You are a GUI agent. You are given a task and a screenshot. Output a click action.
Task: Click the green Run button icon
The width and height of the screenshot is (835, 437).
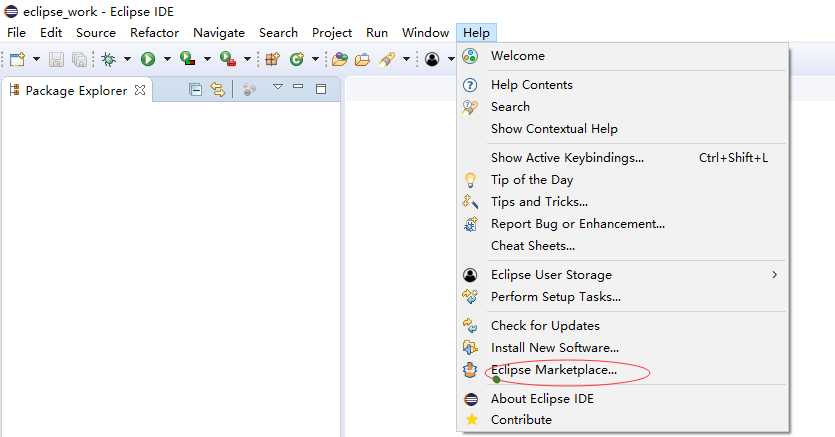point(148,59)
